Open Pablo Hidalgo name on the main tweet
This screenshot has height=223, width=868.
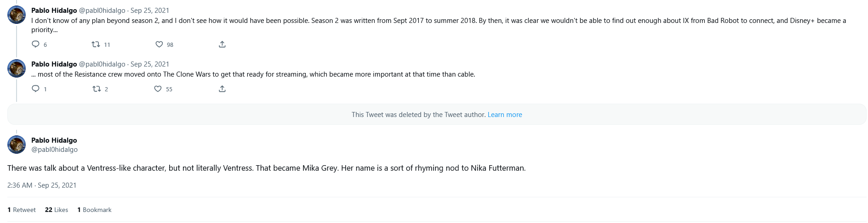54,140
